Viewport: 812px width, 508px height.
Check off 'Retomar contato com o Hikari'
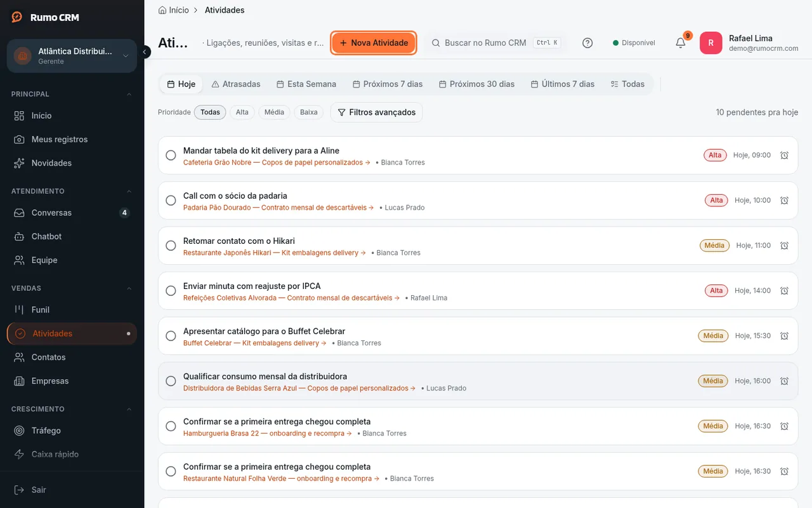coord(171,246)
